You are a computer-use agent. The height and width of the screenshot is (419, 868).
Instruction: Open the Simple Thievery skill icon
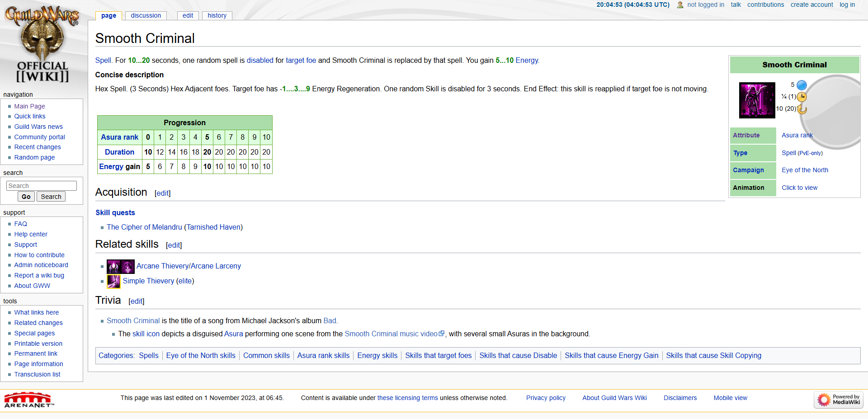pyautogui.click(x=113, y=281)
